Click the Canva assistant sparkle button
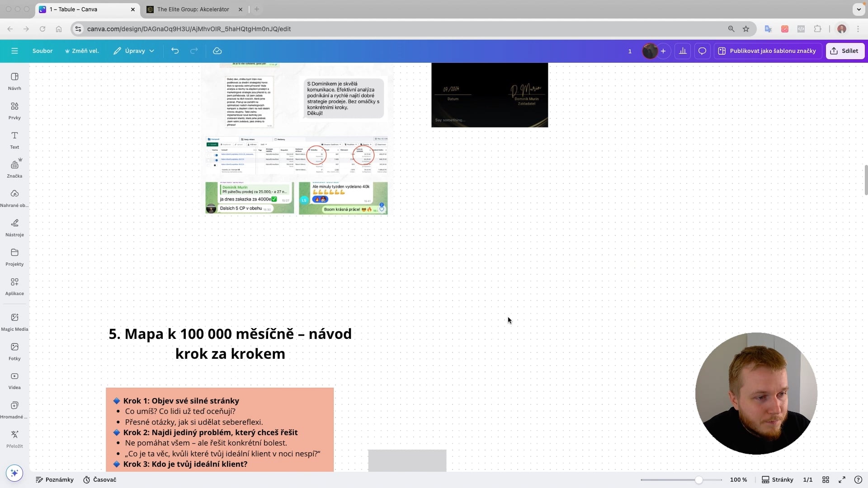The height and width of the screenshot is (488, 868). pos(14,473)
